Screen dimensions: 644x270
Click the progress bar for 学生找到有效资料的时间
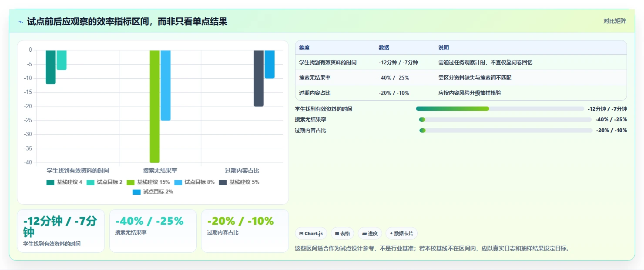[500, 109]
